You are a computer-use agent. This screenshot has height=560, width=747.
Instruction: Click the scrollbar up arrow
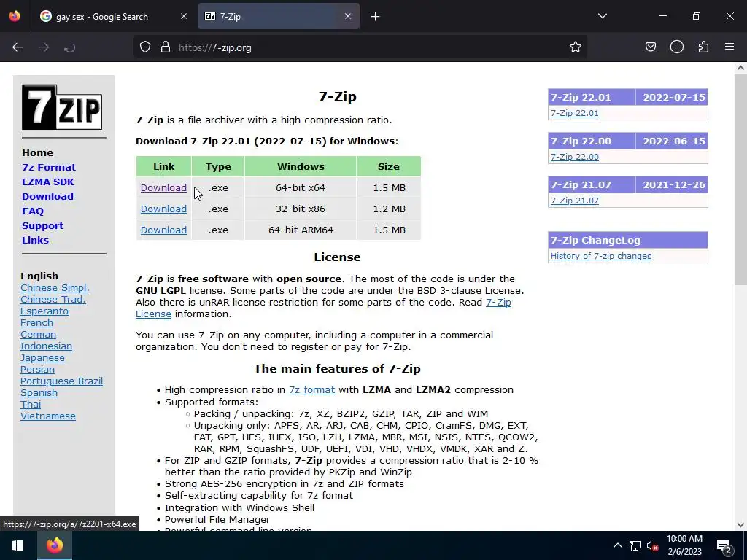coord(740,68)
